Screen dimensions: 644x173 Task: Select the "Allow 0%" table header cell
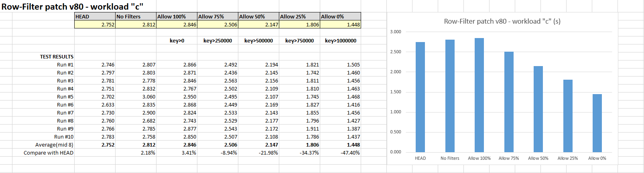click(x=340, y=16)
